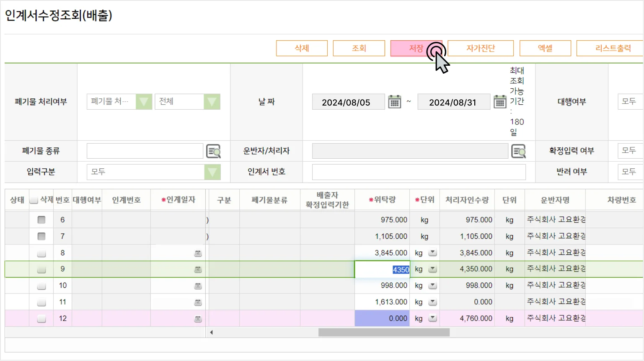Check the delete checkbox for row 6
This screenshot has width=644, height=361.
point(41,219)
